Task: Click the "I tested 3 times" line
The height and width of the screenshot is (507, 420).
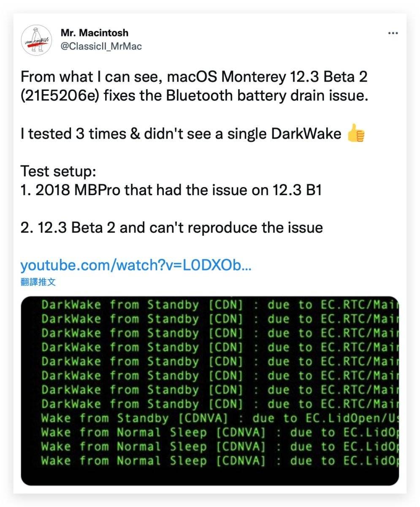Action: coord(181,134)
